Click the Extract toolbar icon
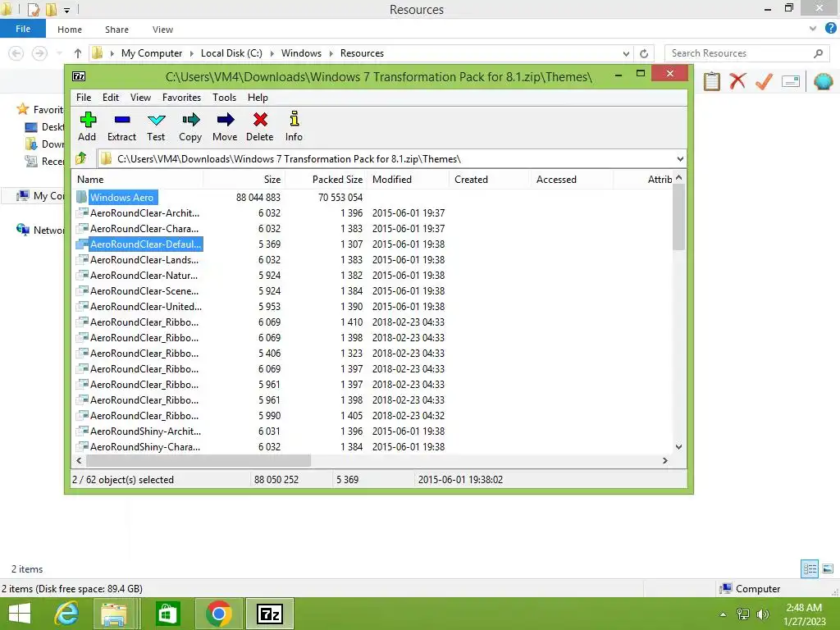840x630 pixels. coord(121,126)
